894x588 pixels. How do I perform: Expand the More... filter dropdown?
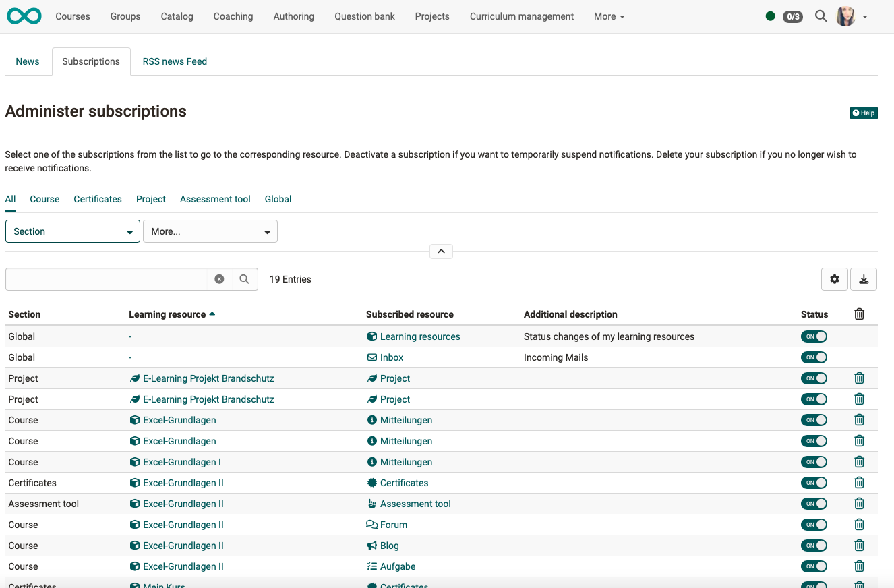click(210, 231)
